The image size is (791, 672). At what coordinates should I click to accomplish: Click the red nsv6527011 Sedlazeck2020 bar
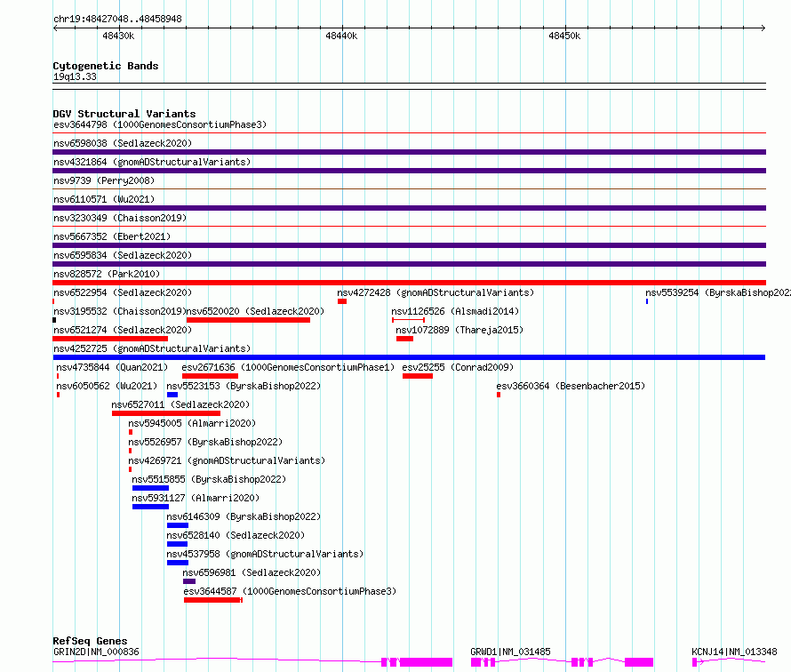point(166,413)
